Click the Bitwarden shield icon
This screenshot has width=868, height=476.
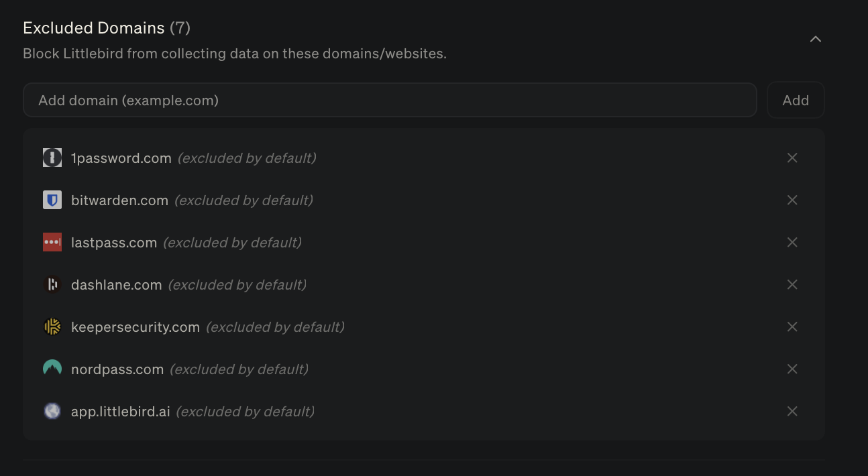[x=52, y=200]
